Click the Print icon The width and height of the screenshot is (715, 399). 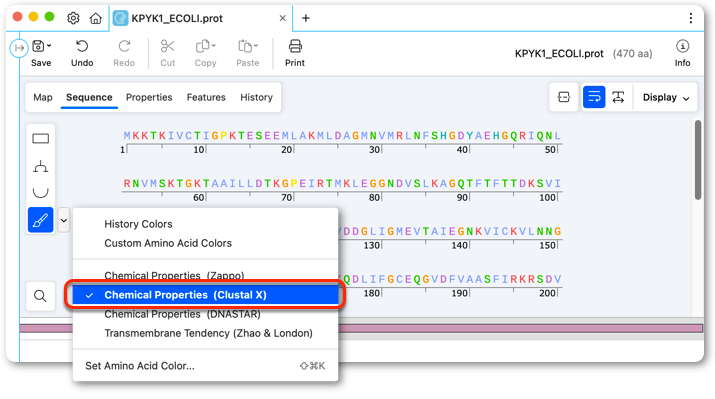(x=295, y=47)
